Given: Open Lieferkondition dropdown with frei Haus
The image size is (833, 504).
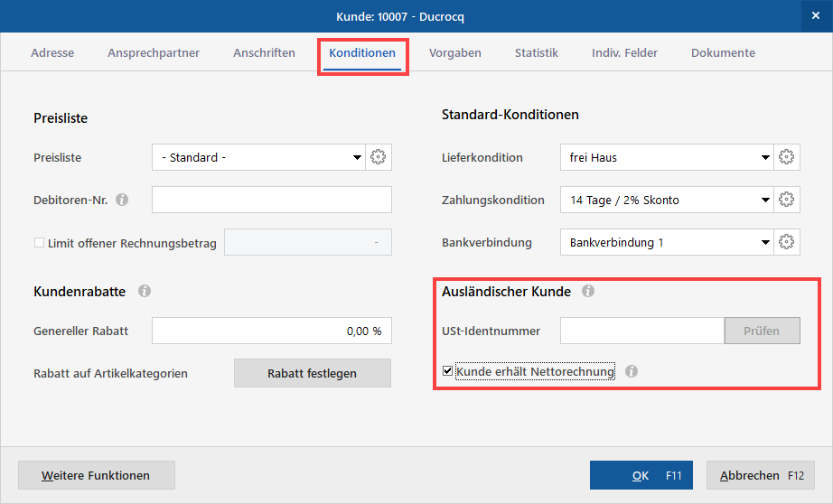Looking at the screenshot, I should pos(765,158).
